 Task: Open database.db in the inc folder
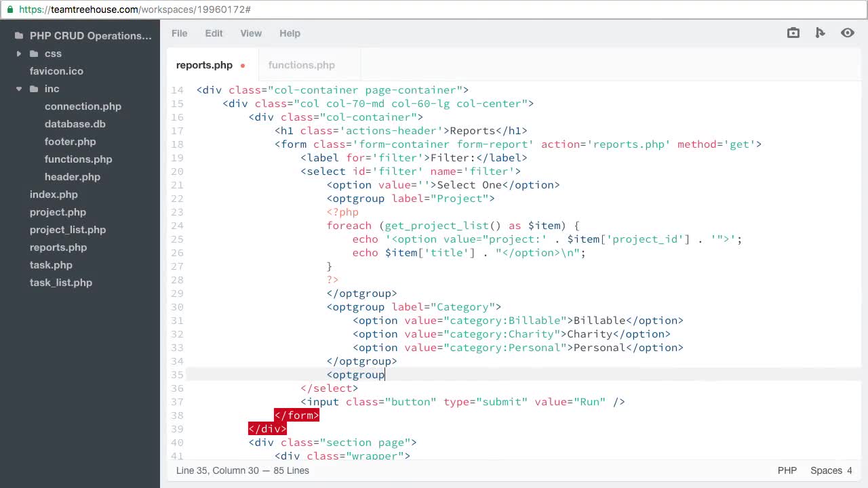coord(75,124)
